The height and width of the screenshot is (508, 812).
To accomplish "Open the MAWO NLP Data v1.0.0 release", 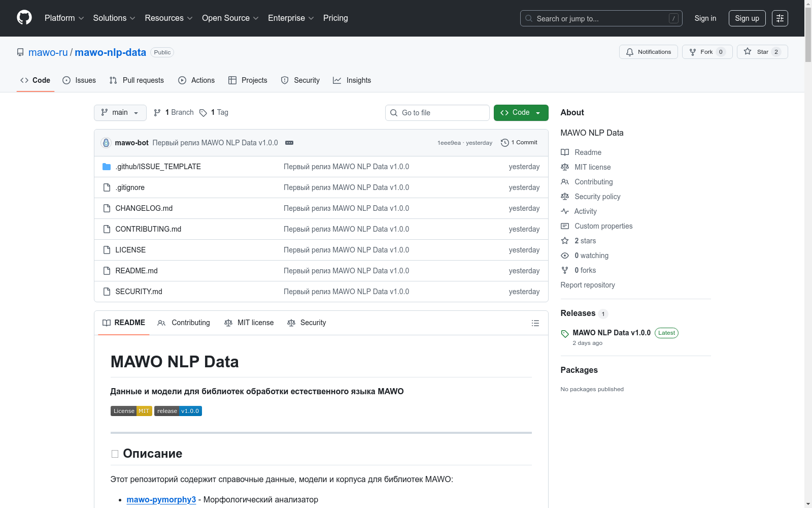I will [612, 333].
